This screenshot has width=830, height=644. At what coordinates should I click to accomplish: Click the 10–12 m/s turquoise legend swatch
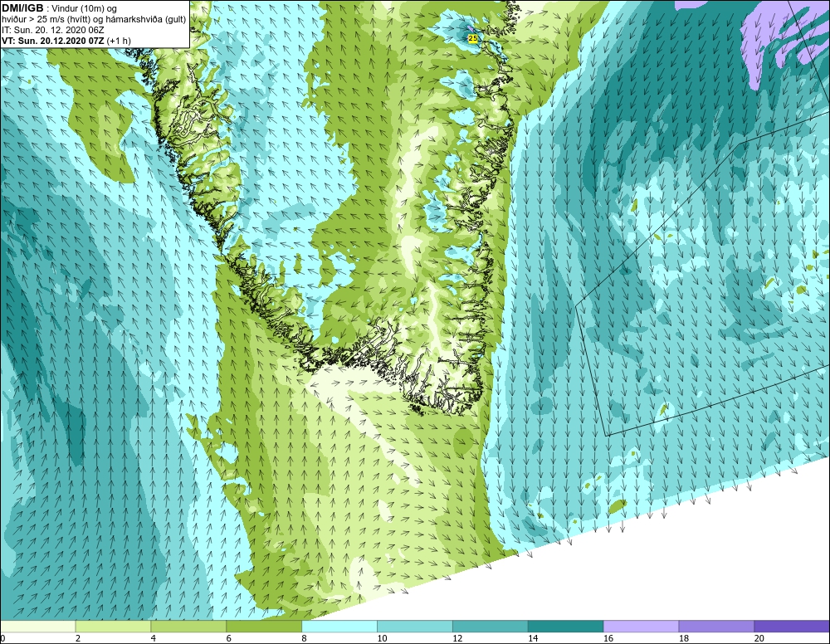[415, 627]
